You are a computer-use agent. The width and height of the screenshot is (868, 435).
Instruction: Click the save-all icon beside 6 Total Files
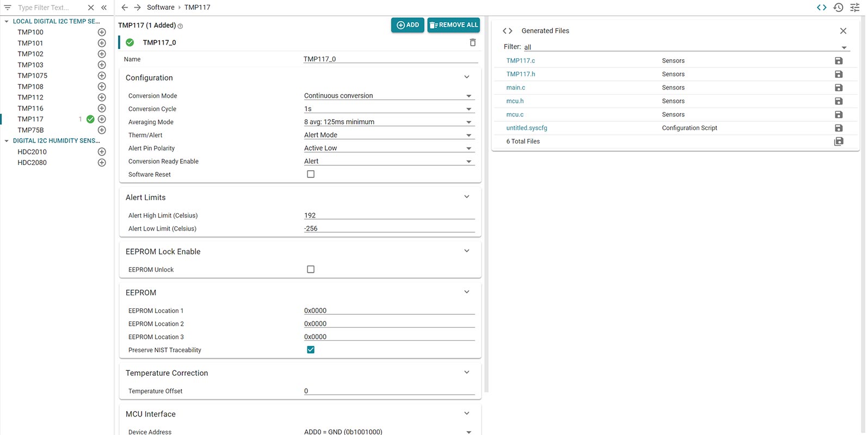(839, 141)
